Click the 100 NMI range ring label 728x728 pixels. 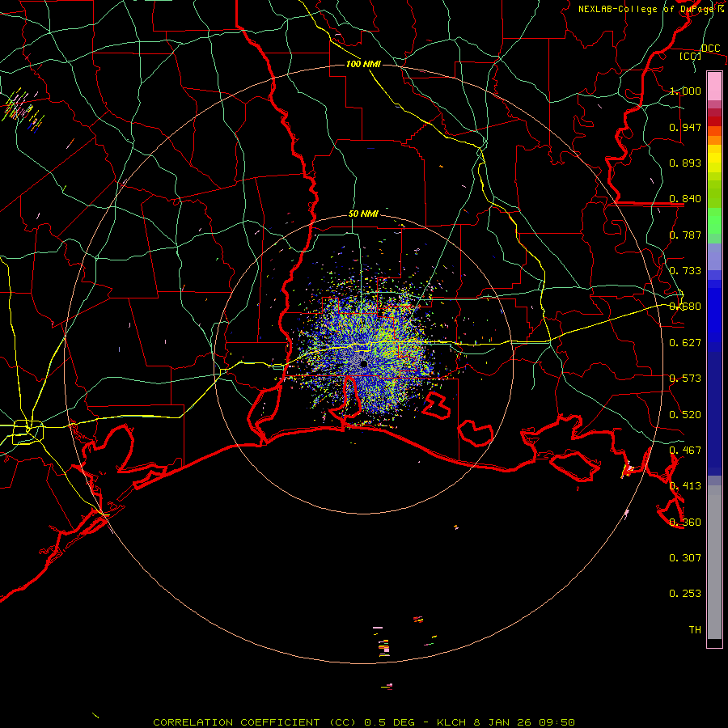click(x=363, y=64)
